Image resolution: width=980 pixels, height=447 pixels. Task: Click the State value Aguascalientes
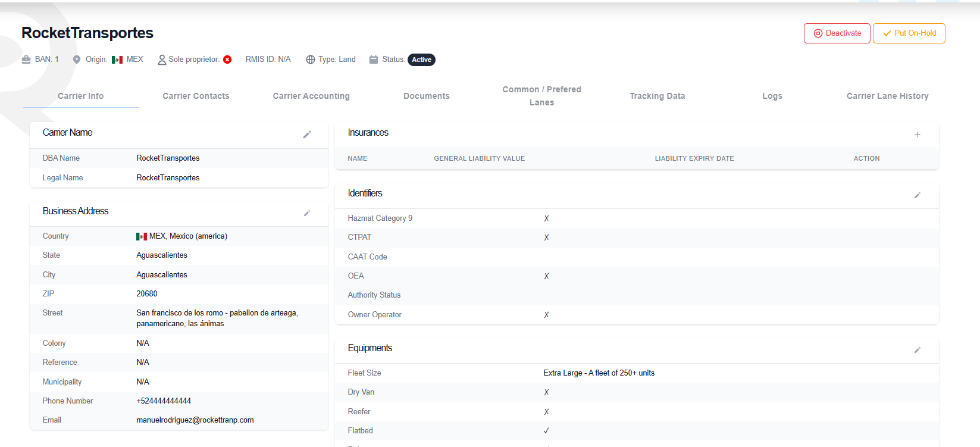pos(162,255)
